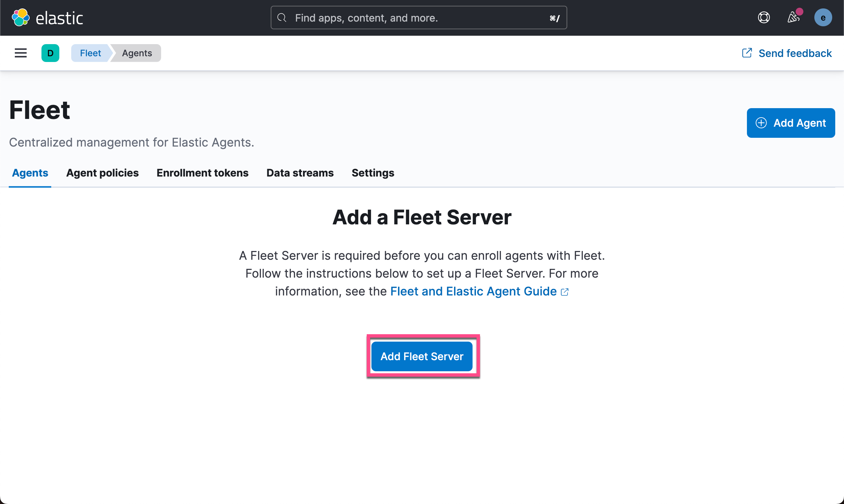The image size is (844, 504).
Task: Focus the Find apps search field
Action: [418, 18]
